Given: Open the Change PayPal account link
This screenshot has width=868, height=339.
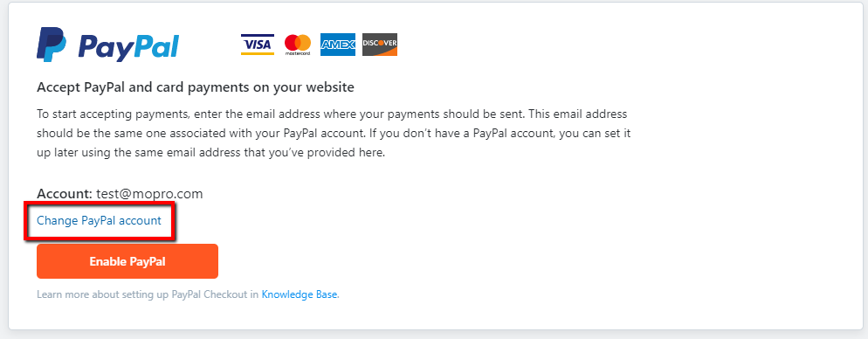Looking at the screenshot, I should coord(99,220).
